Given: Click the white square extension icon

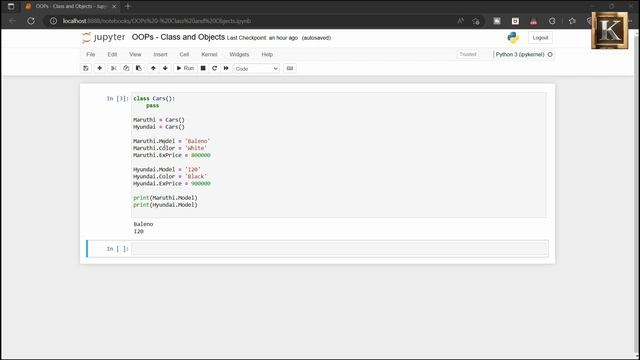Looking at the screenshot, I should pyautogui.click(x=516, y=21).
